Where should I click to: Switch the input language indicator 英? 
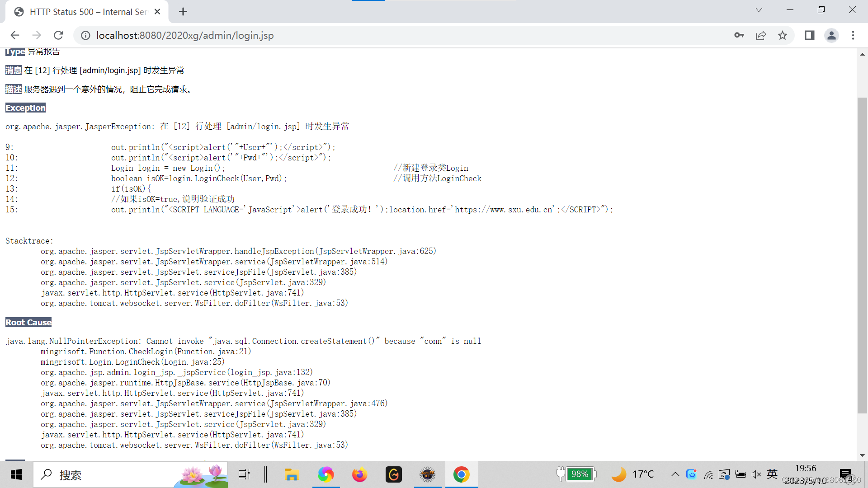point(772,474)
